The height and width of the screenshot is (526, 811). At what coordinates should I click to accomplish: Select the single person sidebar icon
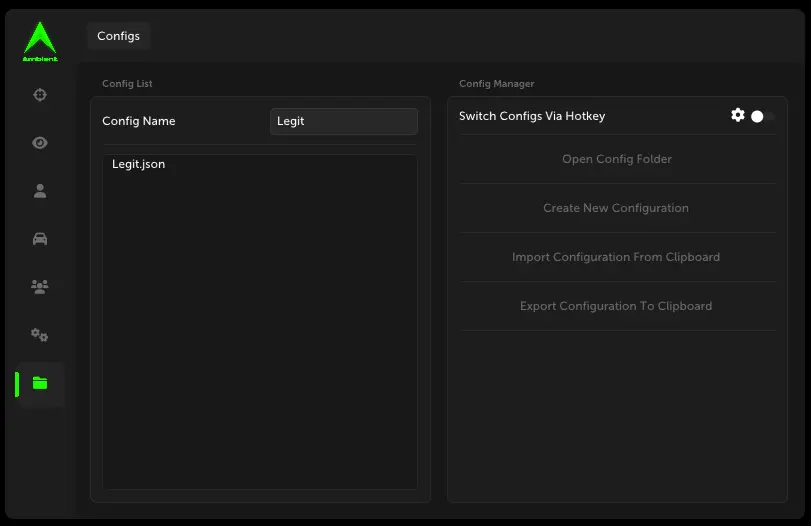coord(40,191)
